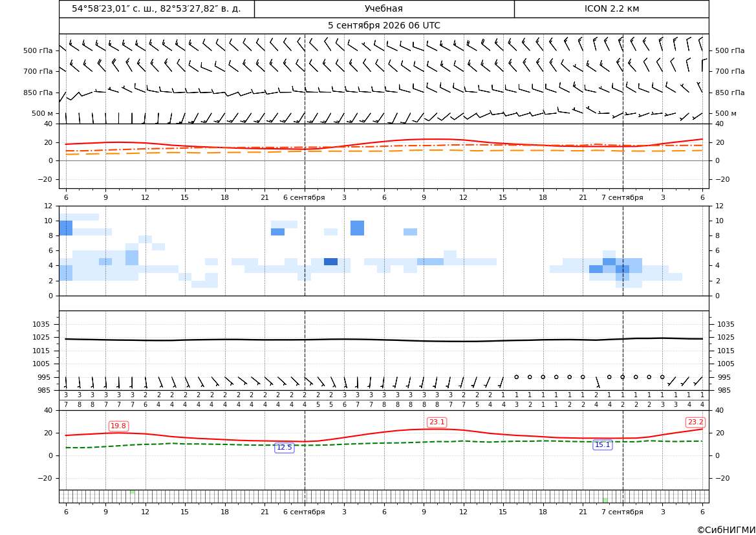The width and height of the screenshot is (756, 535).
Task: Click the left 500 гПа level label
Action: [x=38, y=50]
